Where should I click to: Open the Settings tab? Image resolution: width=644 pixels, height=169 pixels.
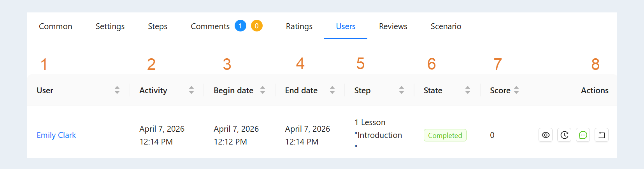(x=110, y=26)
